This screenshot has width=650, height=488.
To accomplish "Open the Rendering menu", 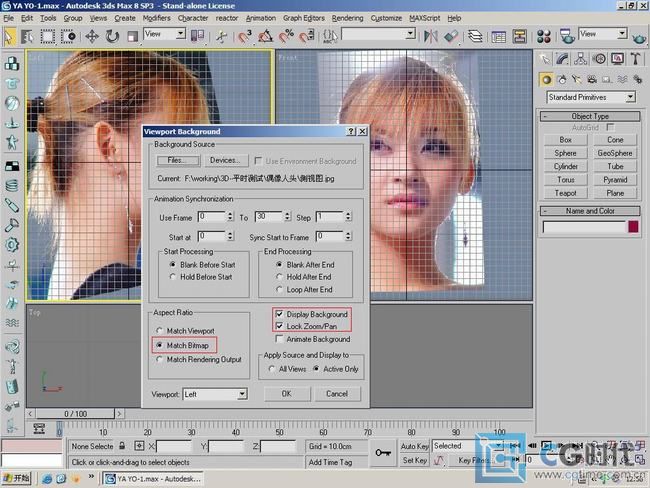I will coord(347,18).
